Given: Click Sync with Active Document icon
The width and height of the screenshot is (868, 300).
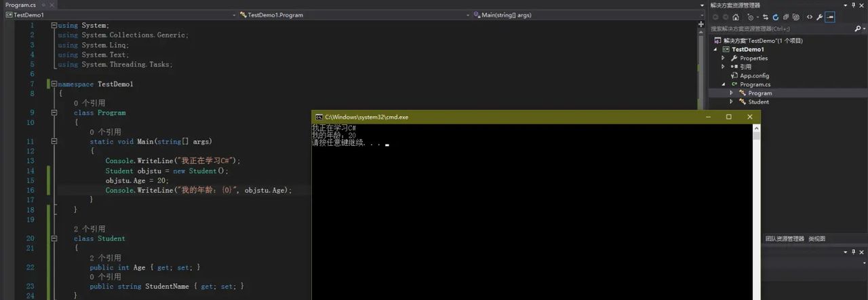Looking at the screenshot, I should tap(766, 17).
